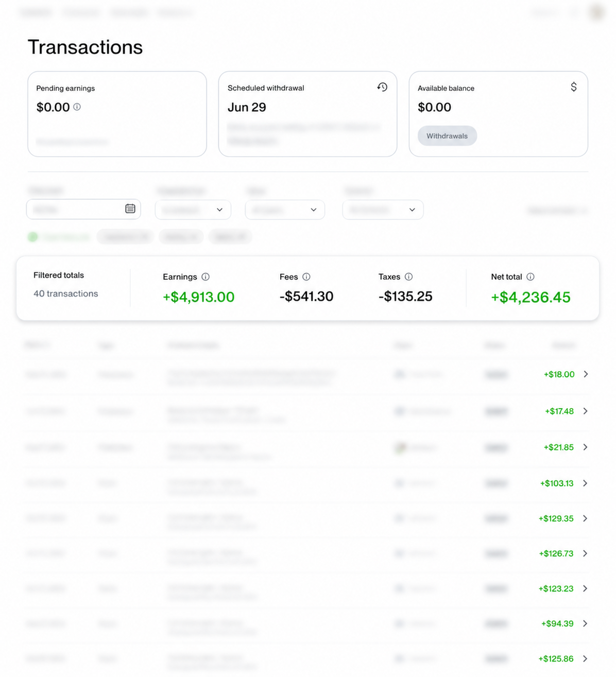
Task: Expand the +$17.48 transaction row chevron
Action: click(586, 411)
